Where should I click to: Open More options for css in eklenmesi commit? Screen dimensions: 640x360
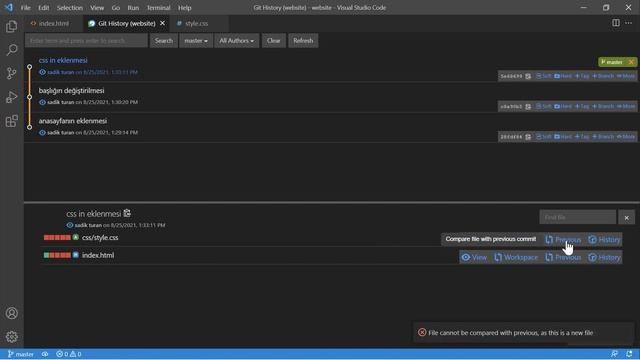click(626, 76)
